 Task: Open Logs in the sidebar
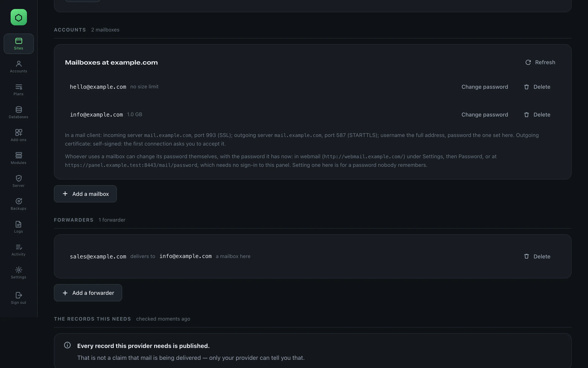click(x=19, y=227)
